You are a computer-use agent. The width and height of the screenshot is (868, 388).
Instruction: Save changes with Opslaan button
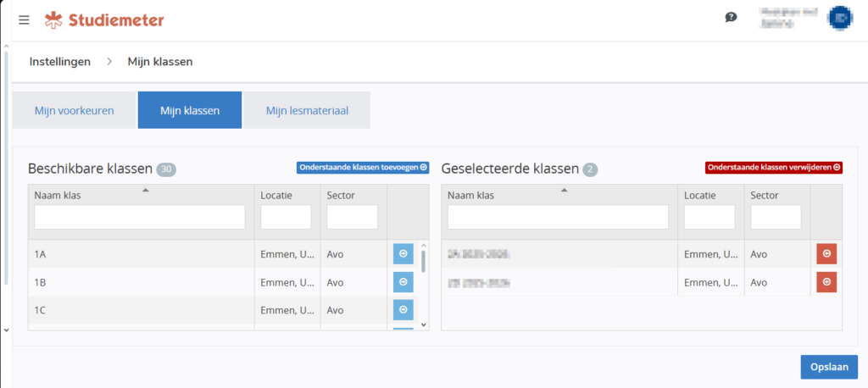828,366
